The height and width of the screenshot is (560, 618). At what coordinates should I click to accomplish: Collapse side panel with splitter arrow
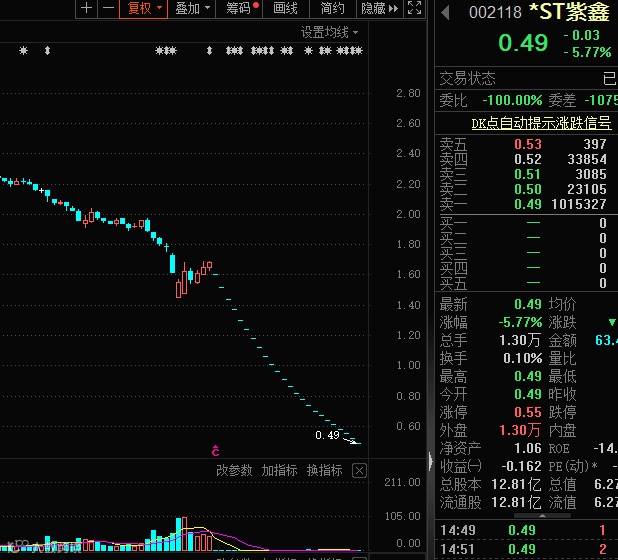[430, 461]
